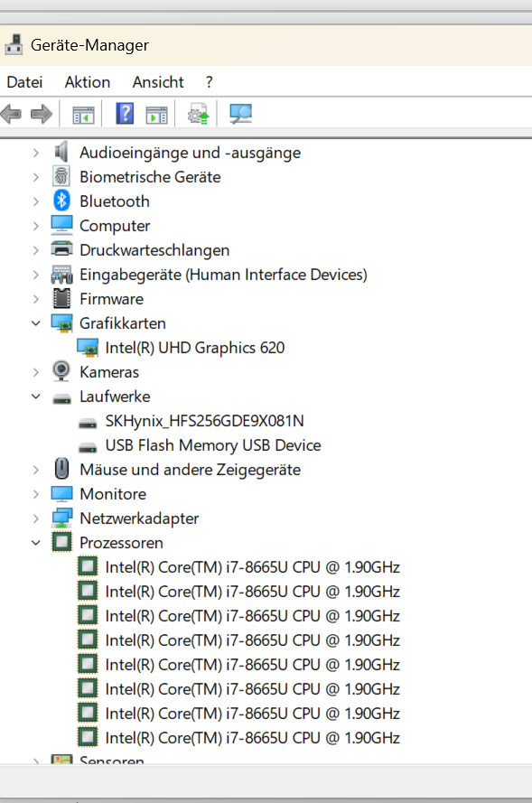Expand the Audioeingänge und -ausgänge node
The width and height of the screenshot is (532, 803).
(35, 153)
